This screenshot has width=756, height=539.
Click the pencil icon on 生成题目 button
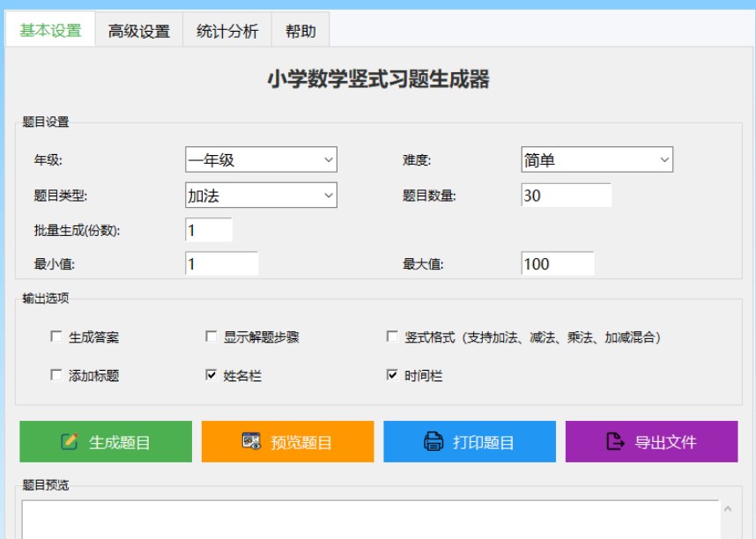click(x=70, y=442)
